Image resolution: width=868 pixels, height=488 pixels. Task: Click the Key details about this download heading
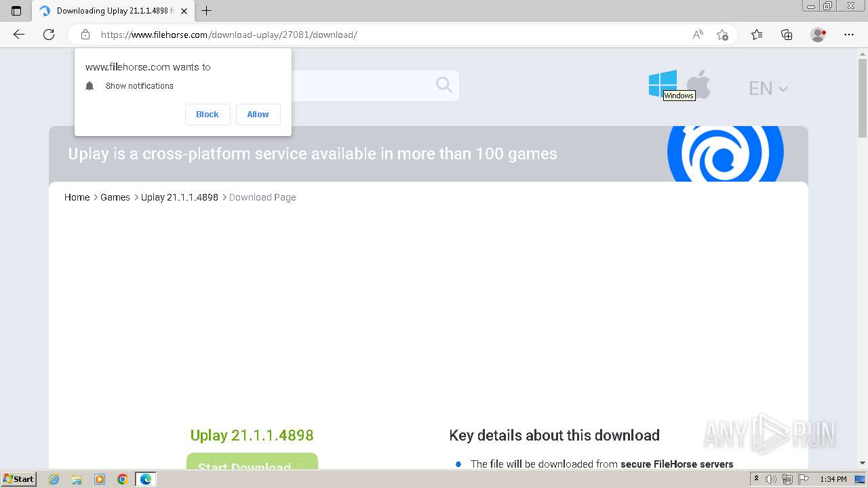pyautogui.click(x=554, y=435)
